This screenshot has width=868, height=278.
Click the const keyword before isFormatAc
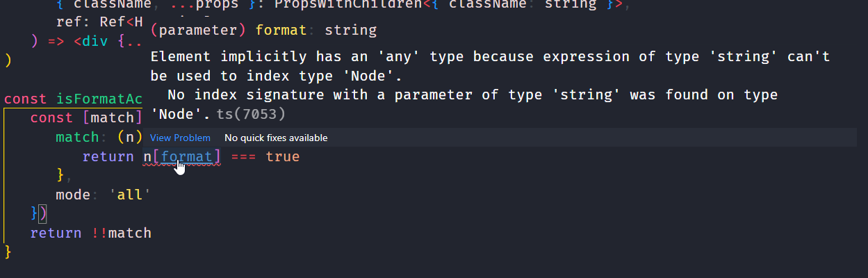pos(26,99)
